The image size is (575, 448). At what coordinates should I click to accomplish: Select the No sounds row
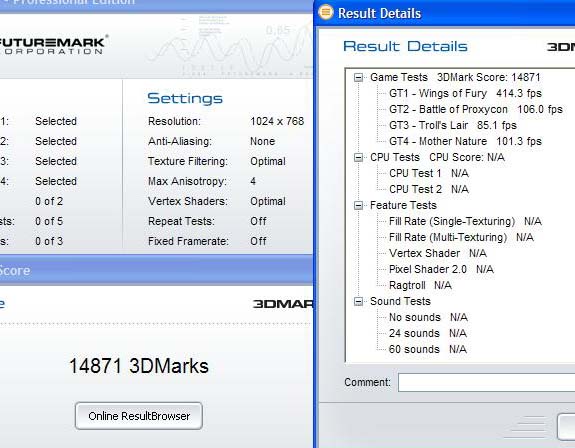(x=428, y=317)
